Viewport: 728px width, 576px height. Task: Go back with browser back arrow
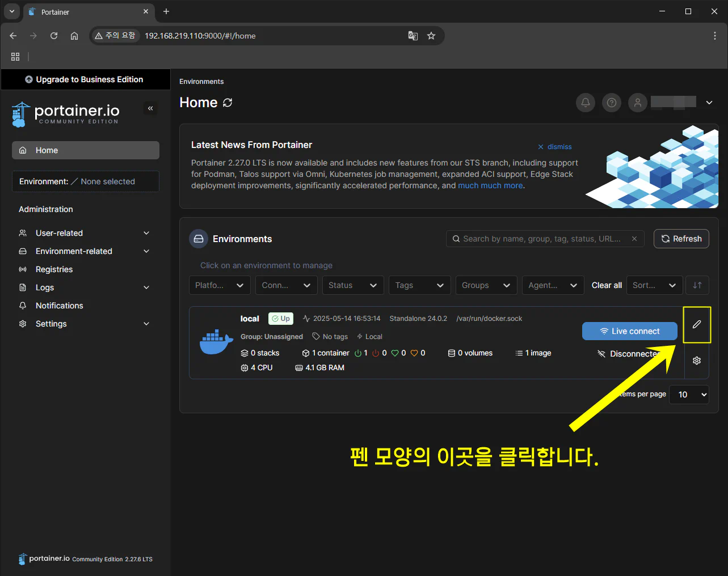click(x=13, y=36)
